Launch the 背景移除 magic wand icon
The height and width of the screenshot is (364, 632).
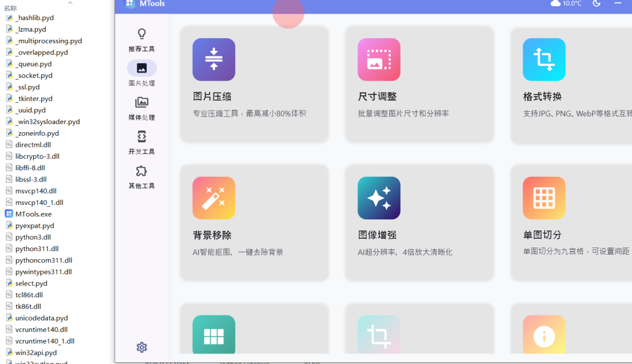point(214,198)
